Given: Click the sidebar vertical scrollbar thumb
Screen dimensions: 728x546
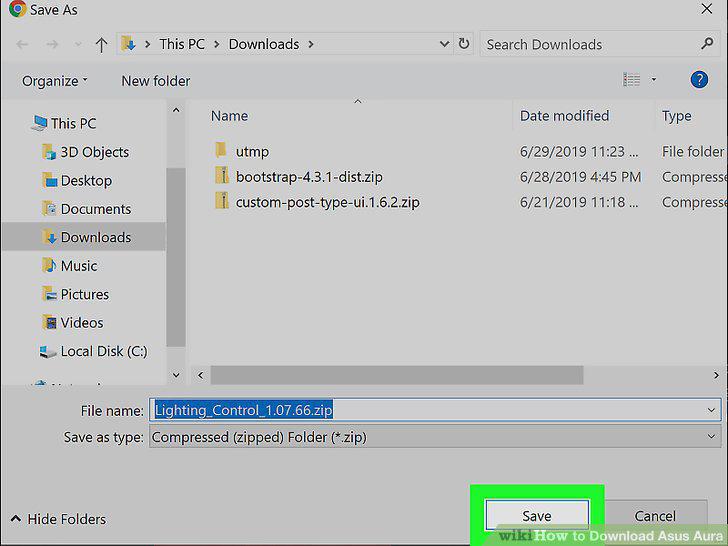Looking at the screenshot, I should [176, 257].
